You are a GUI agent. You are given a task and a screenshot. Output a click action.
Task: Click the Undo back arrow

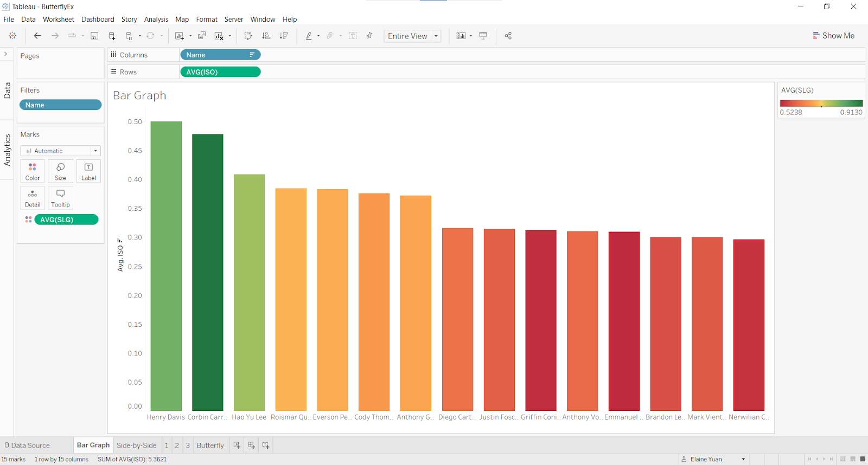pyautogui.click(x=37, y=36)
